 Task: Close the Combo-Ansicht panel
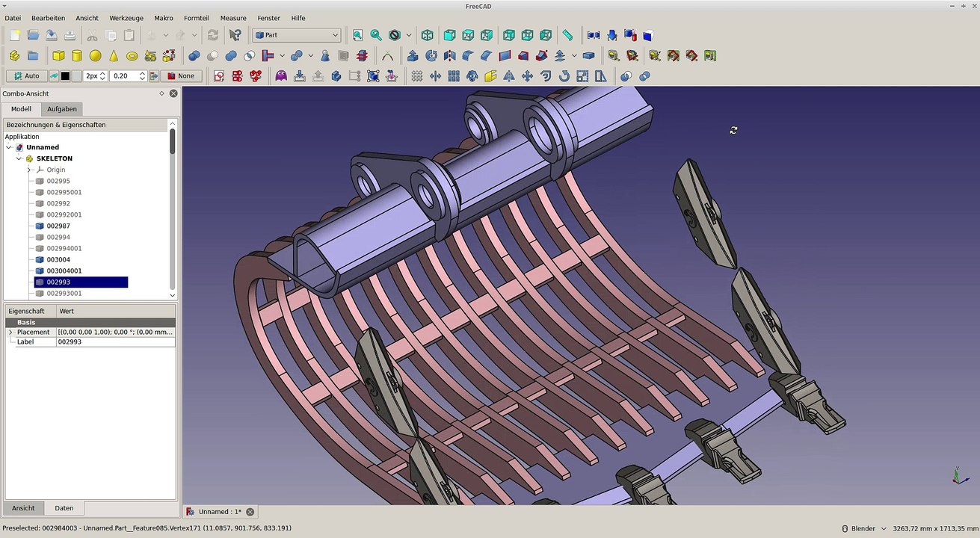pos(173,93)
